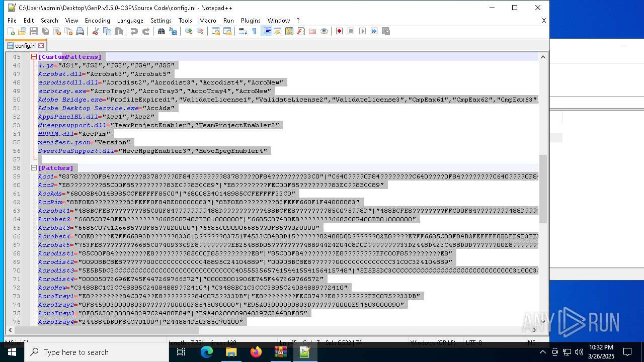644x362 pixels.
Task: Open the File menu
Action: pos(12,21)
